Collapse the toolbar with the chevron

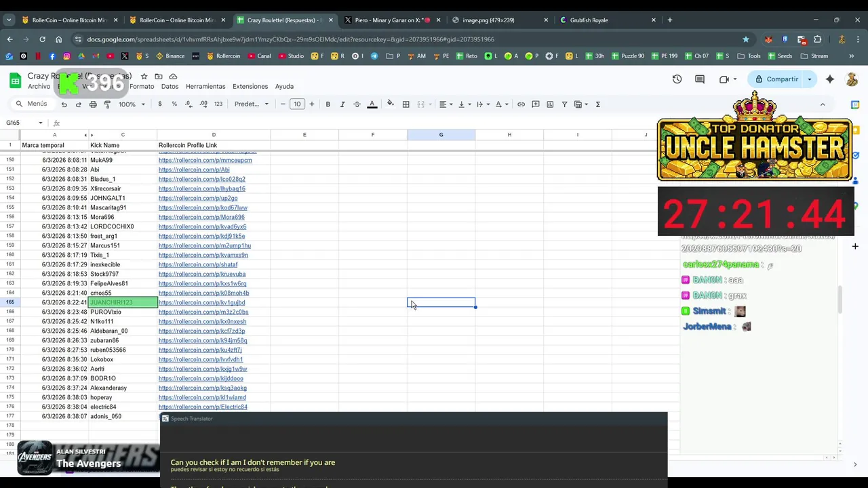[x=823, y=104]
